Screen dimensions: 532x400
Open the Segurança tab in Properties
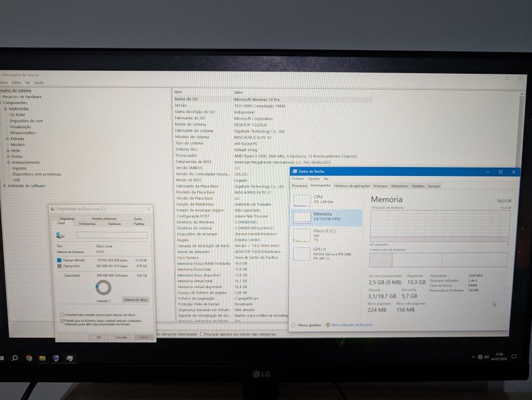tap(67, 219)
